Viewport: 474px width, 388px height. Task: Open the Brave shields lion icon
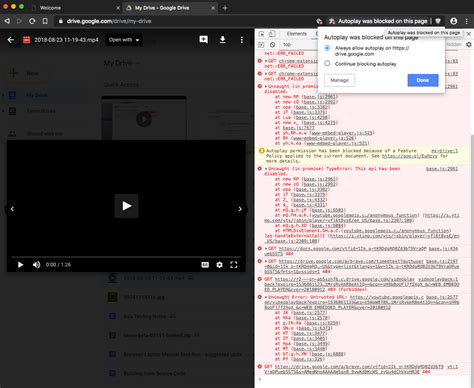[x=438, y=21]
